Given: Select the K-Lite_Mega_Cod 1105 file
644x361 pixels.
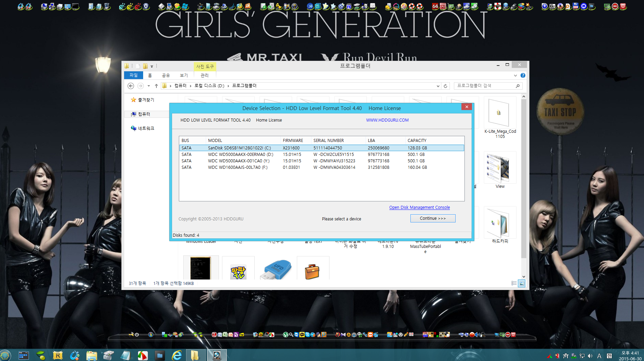Looking at the screenshot, I should 500,118.
